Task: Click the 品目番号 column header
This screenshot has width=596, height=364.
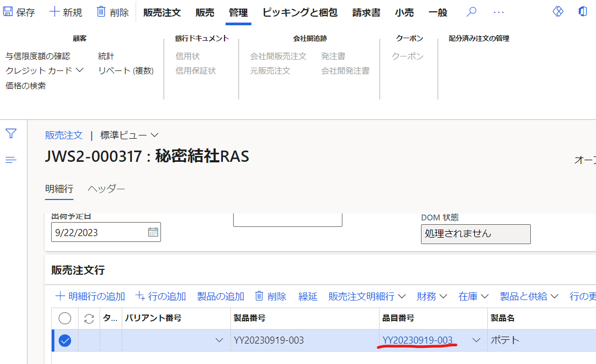Action: pos(398,318)
